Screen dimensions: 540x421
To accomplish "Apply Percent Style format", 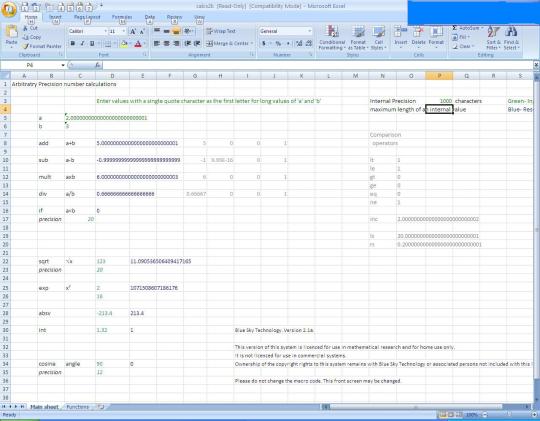I will point(278,43).
